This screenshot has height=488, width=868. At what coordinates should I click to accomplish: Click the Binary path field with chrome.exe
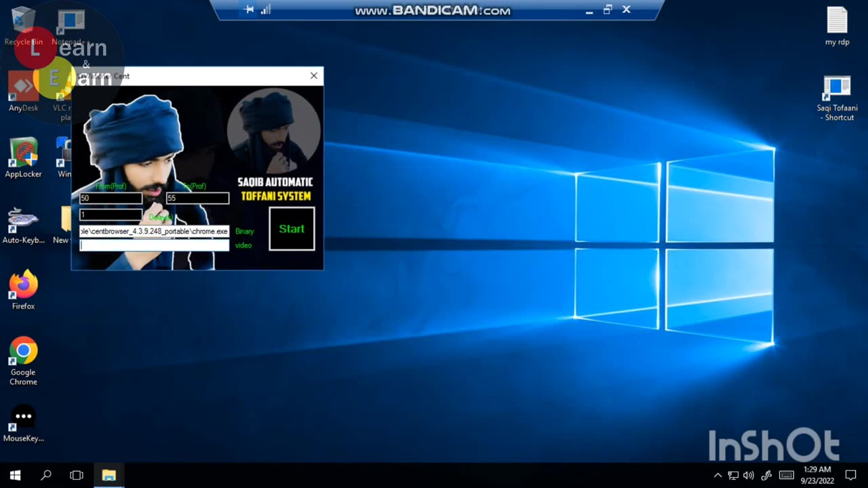point(154,231)
